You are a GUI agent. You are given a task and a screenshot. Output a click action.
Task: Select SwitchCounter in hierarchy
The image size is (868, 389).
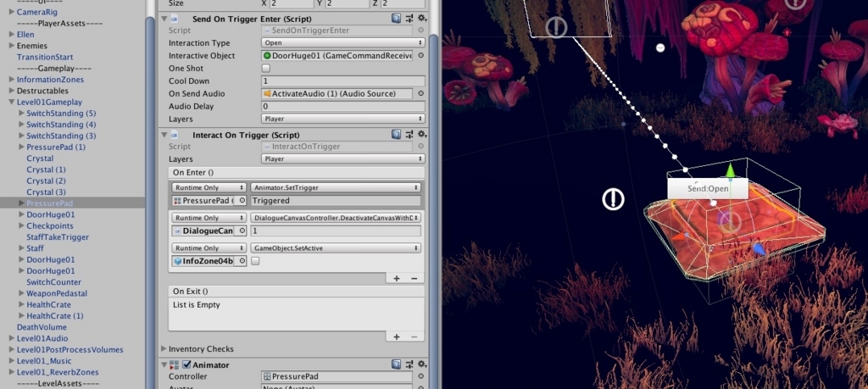click(x=53, y=281)
